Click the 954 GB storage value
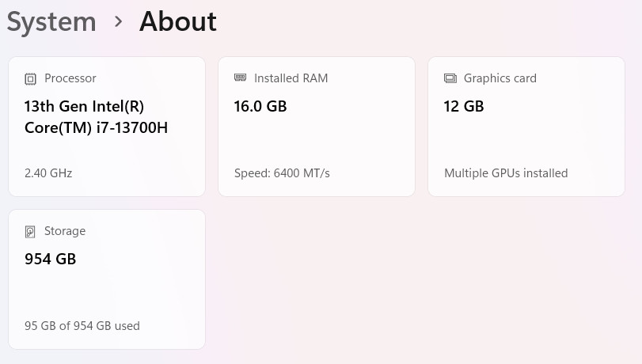642x364 pixels. (x=51, y=260)
